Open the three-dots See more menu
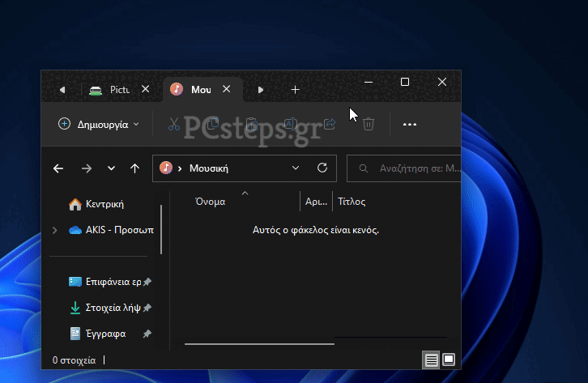Viewport: 588px width, 383px height. [x=410, y=125]
